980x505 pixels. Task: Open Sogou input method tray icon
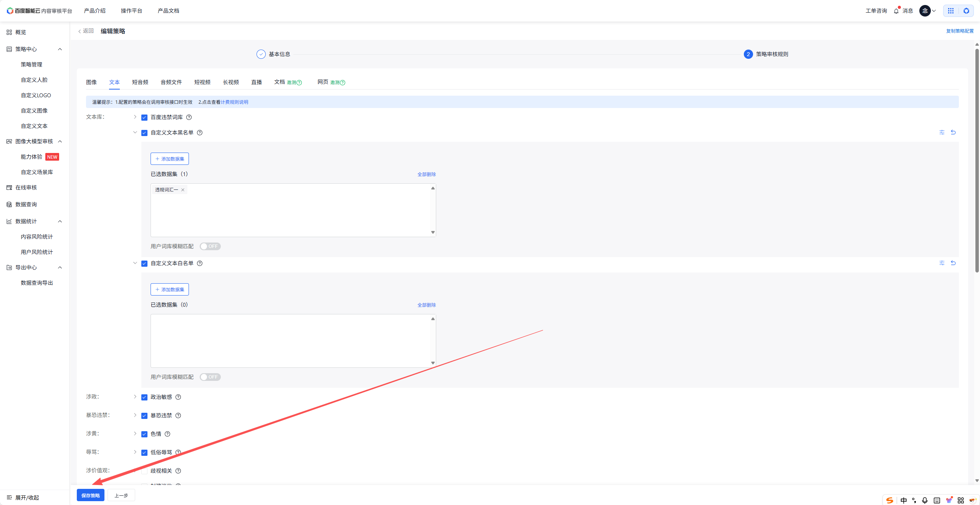889,500
